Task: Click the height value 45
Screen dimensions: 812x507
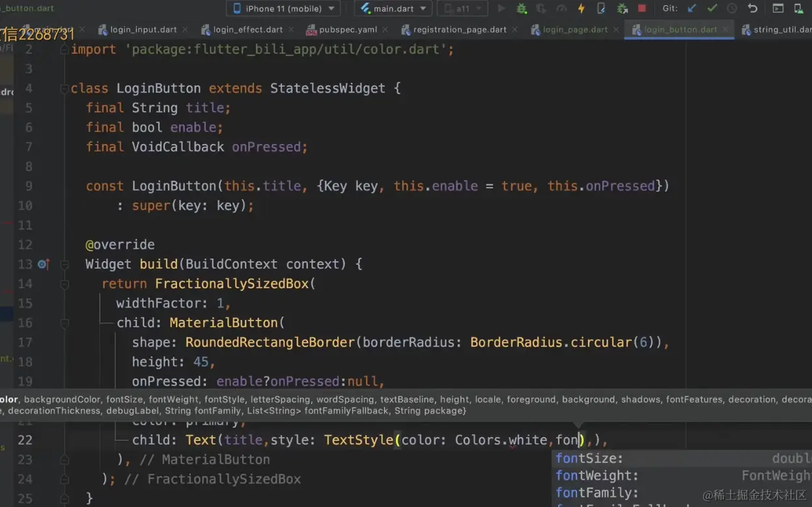Action: pyautogui.click(x=201, y=362)
